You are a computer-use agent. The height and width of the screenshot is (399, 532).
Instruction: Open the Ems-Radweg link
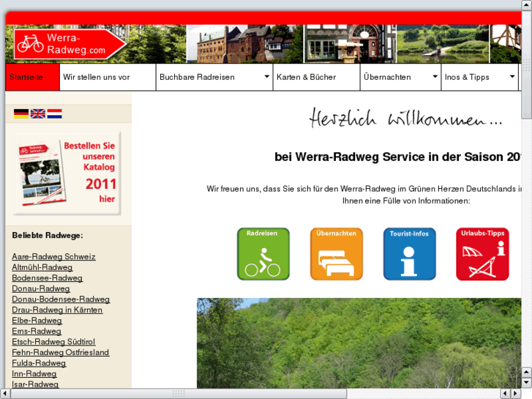point(37,331)
